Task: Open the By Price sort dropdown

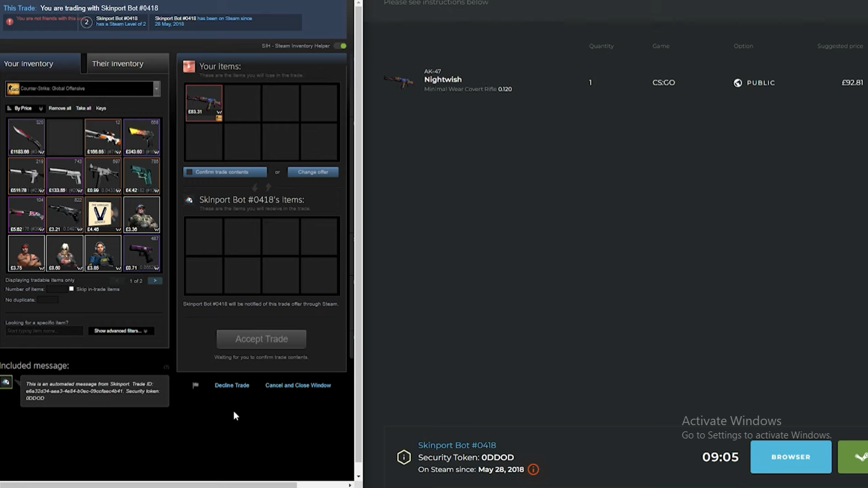Action: pyautogui.click(x=25, y=109)
